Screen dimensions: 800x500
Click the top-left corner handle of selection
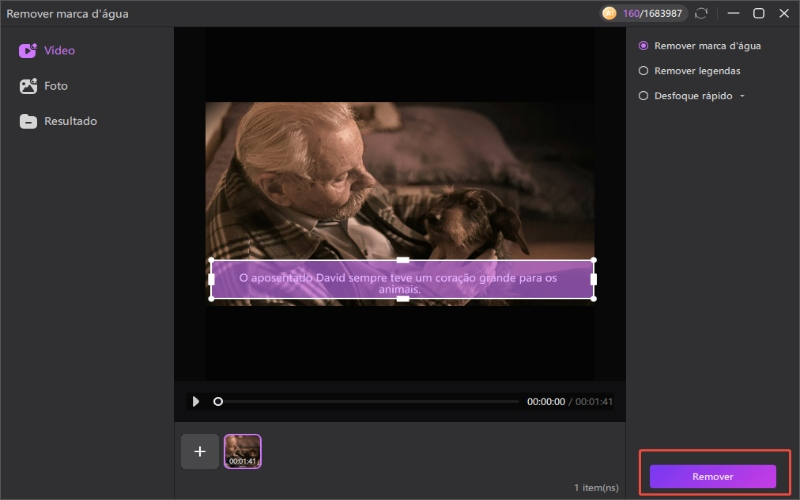(x=211, y=260)
